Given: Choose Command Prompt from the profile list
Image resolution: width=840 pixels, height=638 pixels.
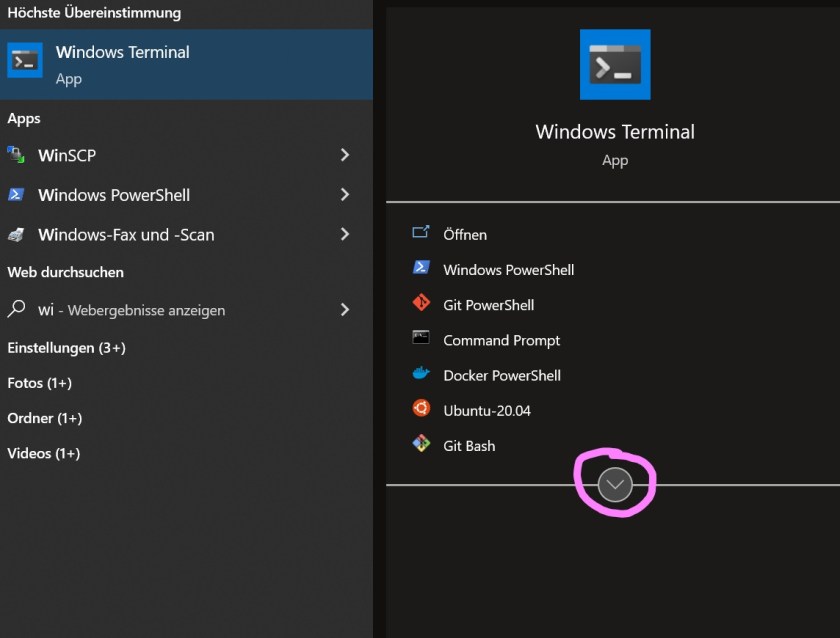Looking at the screenshot, I should pyautogui.click(x=501, y=340).
